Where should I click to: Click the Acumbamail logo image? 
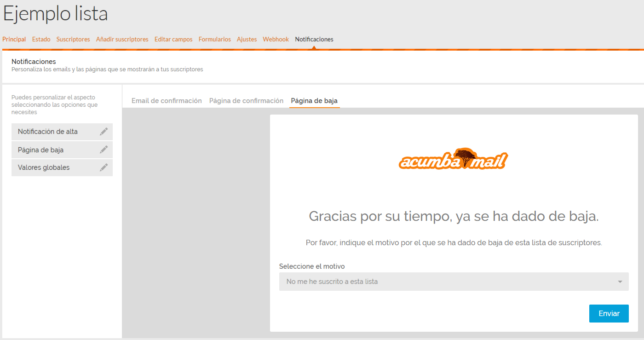tap(453, 159)
